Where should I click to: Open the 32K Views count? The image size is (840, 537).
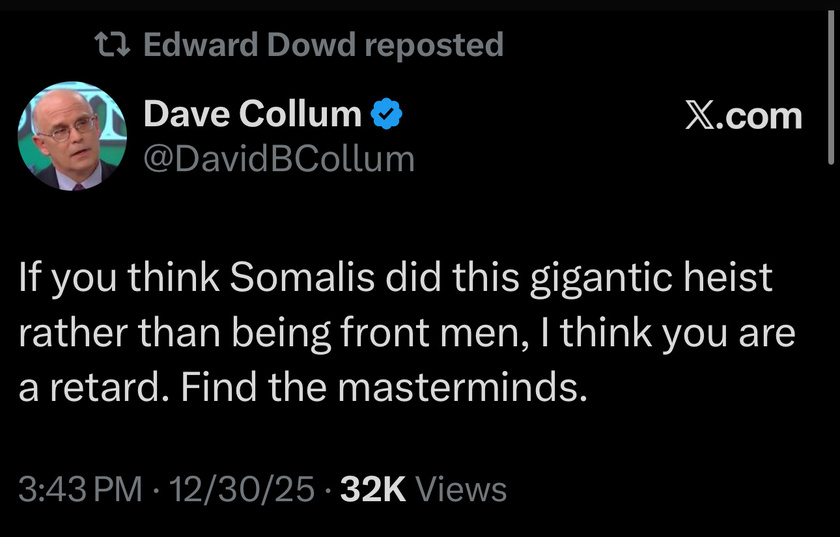423,490
